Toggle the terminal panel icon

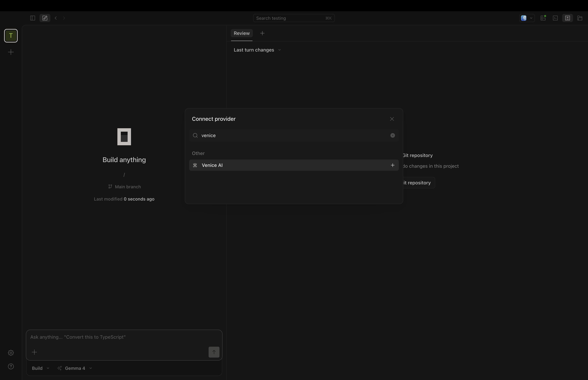coord(555,18)
